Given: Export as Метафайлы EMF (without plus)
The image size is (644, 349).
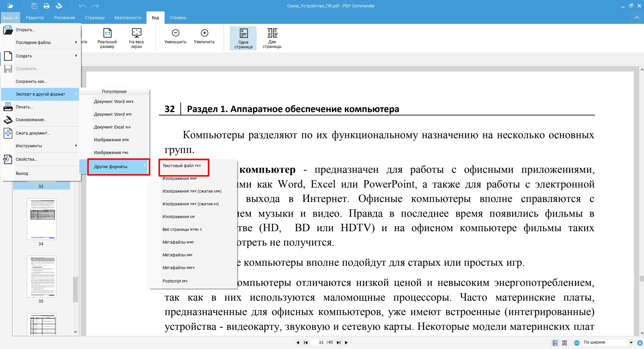Looking at the screenshot, I should (x=194, y=255).
